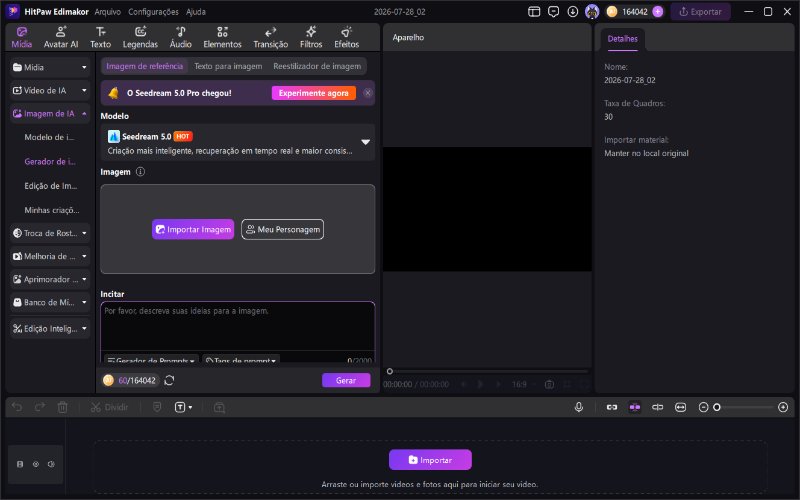Select Minhas criaçõ... sidebar item
Viewport: 800px width, 500px height.
pyautogui.click(x=52, y=210)
